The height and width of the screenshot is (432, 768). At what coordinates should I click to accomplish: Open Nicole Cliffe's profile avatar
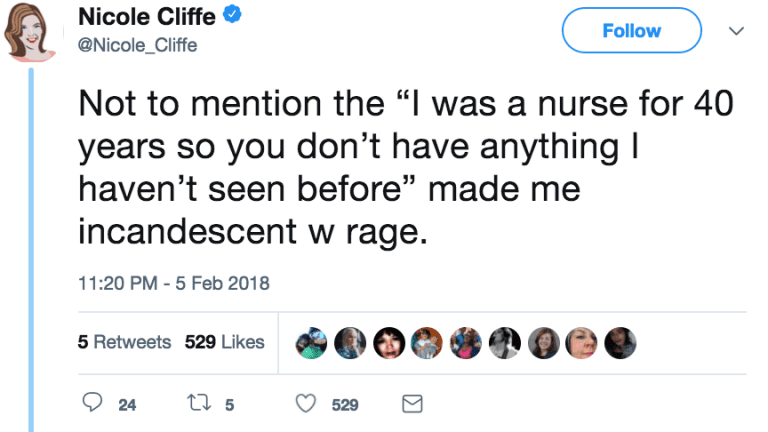(x=28, y=32)
